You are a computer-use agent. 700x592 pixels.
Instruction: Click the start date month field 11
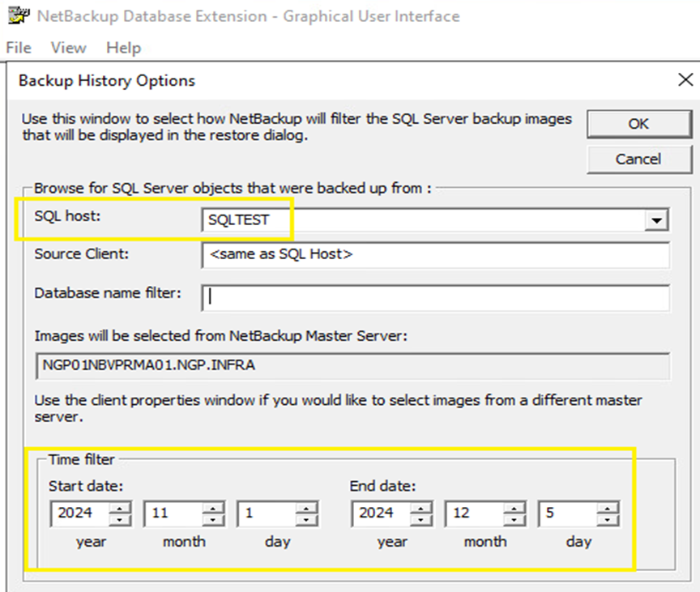coord(173,513)
